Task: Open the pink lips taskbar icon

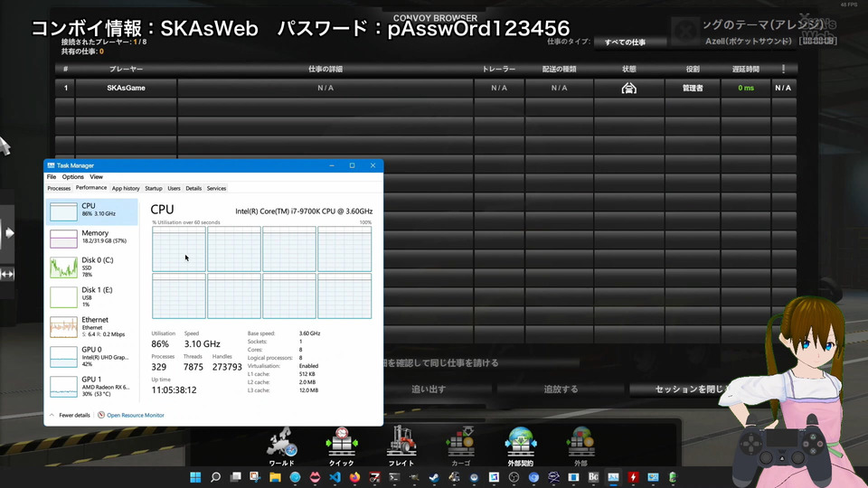Action: [x=315, y=477]
